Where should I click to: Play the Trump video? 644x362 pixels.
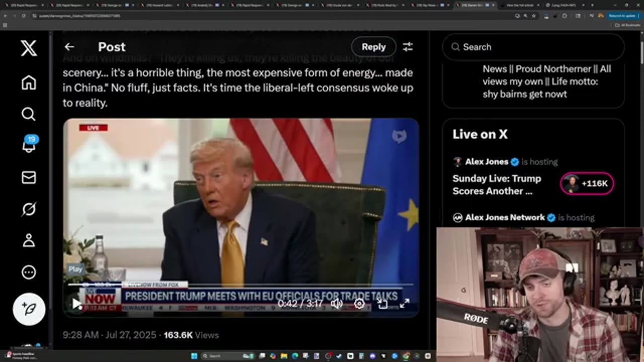[x=76, y=303]
